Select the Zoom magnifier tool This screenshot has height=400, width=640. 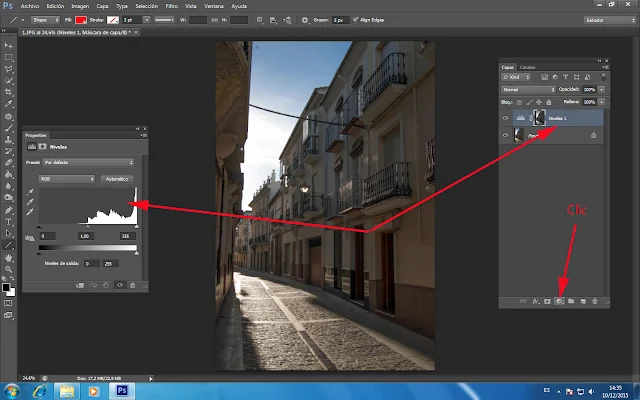pyautogui.click(x=9, y=270)
